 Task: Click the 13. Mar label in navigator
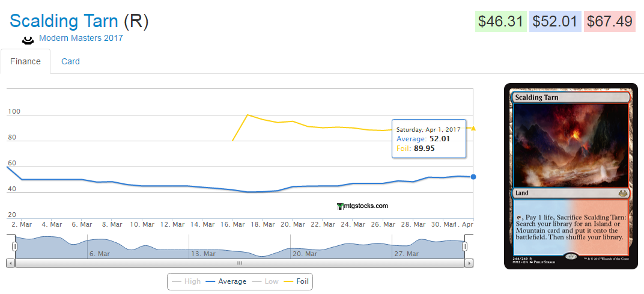[x=203, y=254]
